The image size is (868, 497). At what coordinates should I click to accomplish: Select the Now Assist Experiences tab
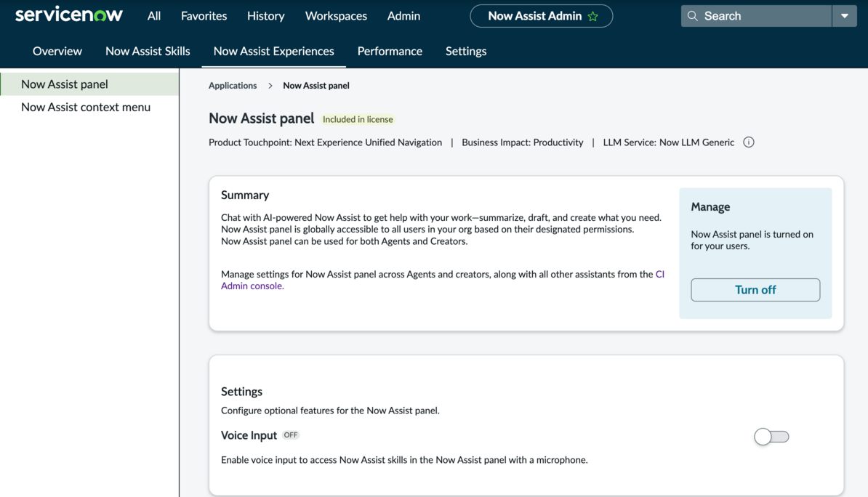click(274, 51)
